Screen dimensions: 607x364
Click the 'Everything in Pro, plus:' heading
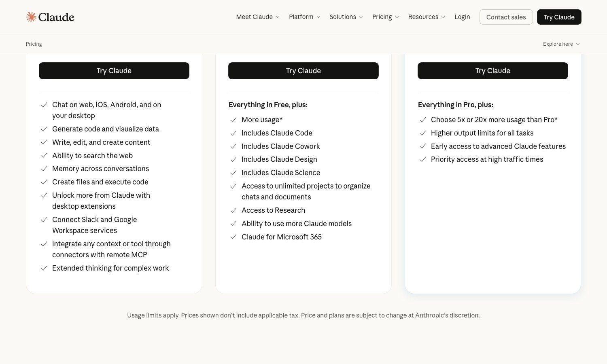[456, 105]
